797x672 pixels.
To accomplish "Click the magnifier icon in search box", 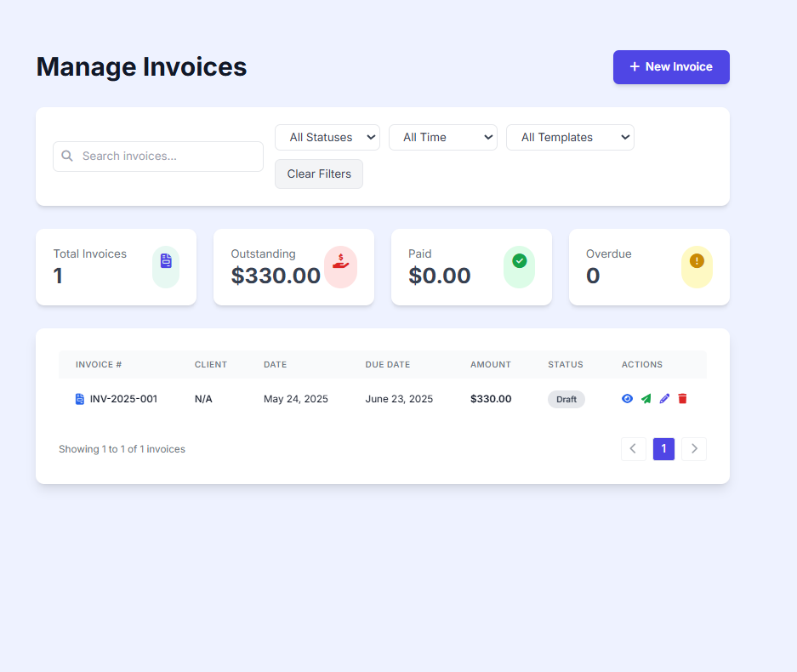I will [67, 156].
